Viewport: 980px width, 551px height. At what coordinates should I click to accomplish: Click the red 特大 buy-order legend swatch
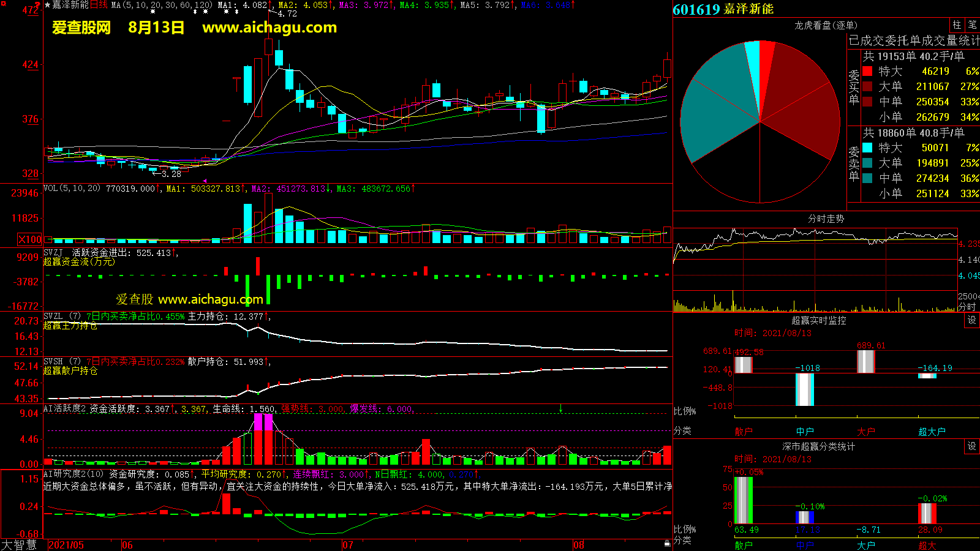[867, 72]
